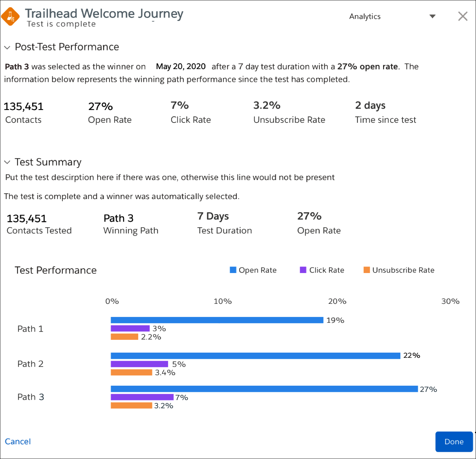
Task: Click the '5%' bar value label
Action: [179, 364]
